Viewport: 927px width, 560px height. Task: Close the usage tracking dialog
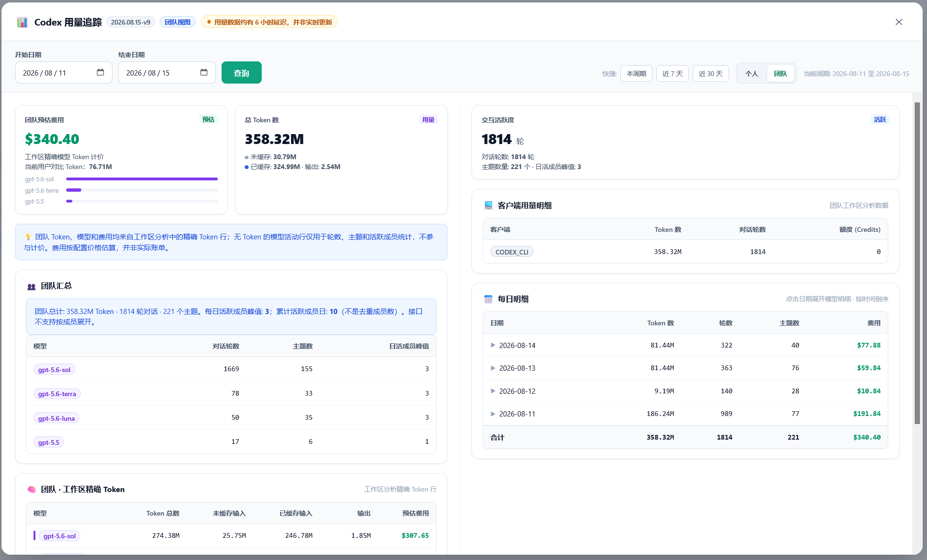tap(899, 22)
